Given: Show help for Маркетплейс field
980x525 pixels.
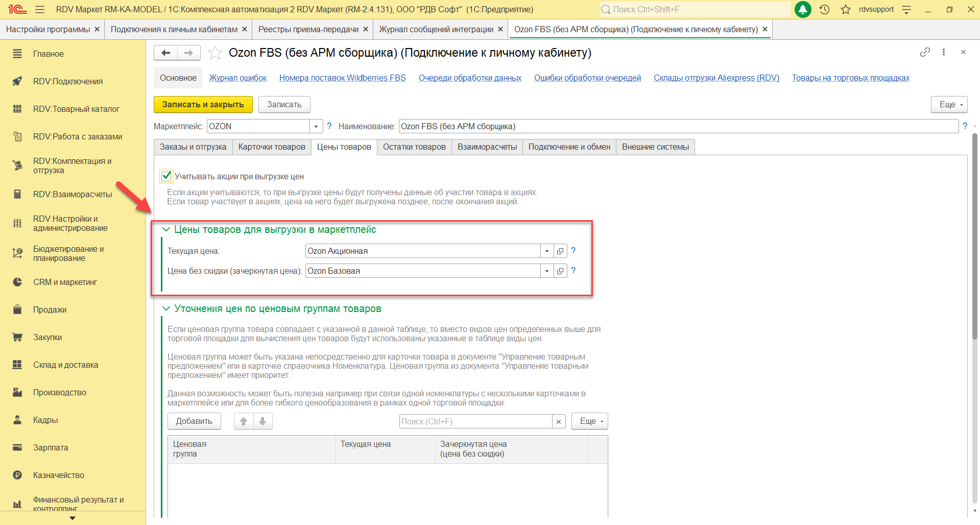Looking at the screenshot, I should coord(329,126).
